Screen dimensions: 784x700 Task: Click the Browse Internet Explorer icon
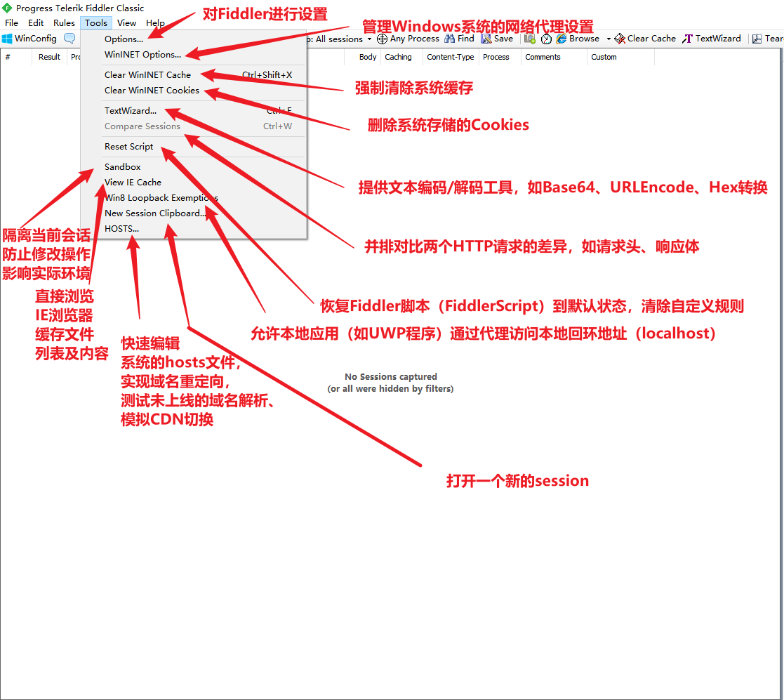[562, 39]
